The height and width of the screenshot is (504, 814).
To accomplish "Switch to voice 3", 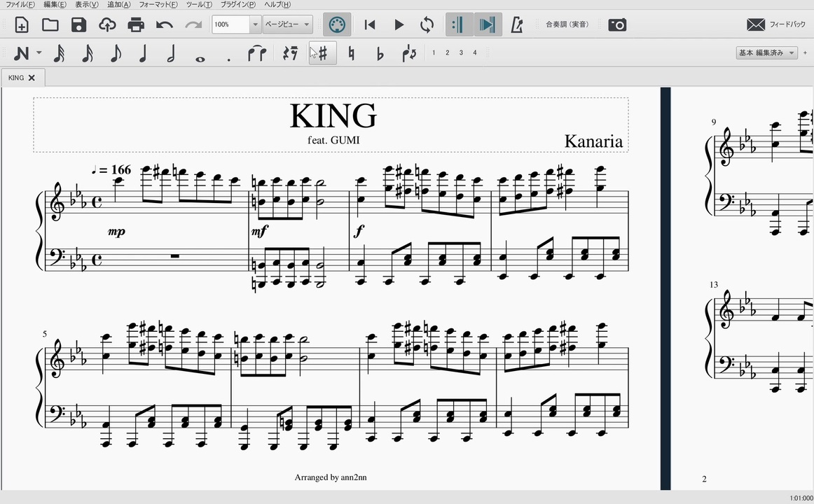I will 461,53.
